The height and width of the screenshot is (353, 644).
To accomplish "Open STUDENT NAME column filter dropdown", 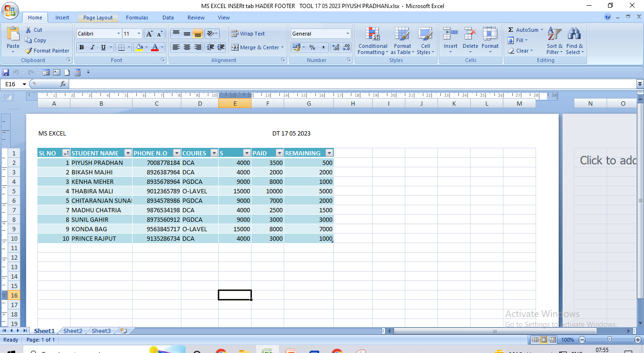I will click(x=128, y=153).
